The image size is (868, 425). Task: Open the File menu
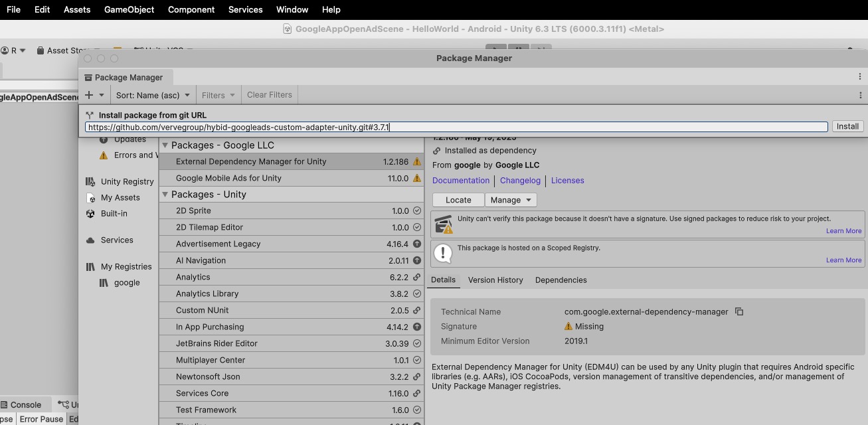13,9
